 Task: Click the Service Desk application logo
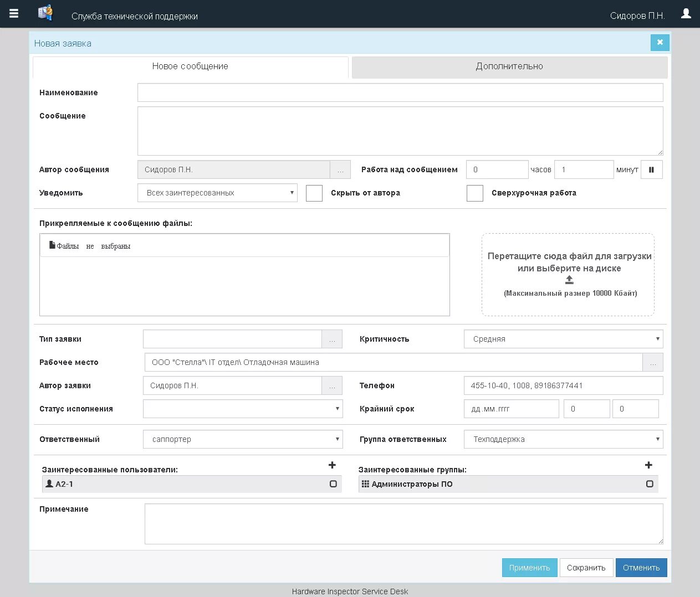click(x=45, y=13)
